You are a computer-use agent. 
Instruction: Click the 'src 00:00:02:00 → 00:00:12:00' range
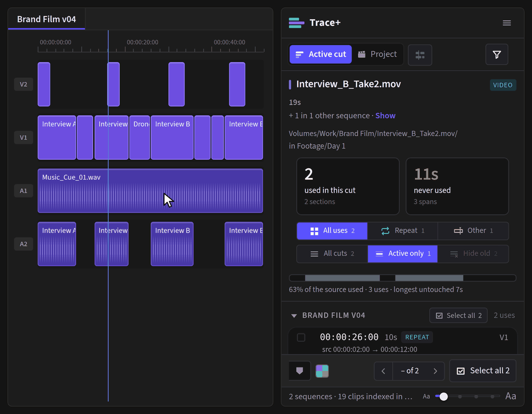[x=370, y=350]
